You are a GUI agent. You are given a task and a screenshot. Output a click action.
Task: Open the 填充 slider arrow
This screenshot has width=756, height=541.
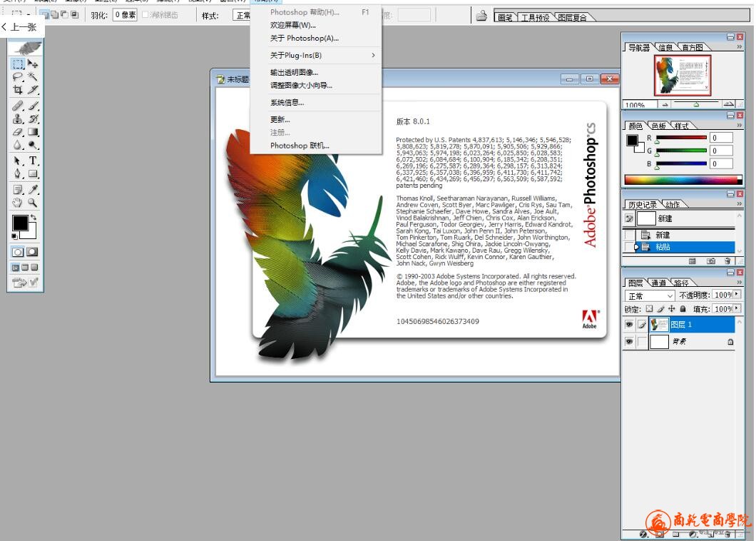coord(737,308)
